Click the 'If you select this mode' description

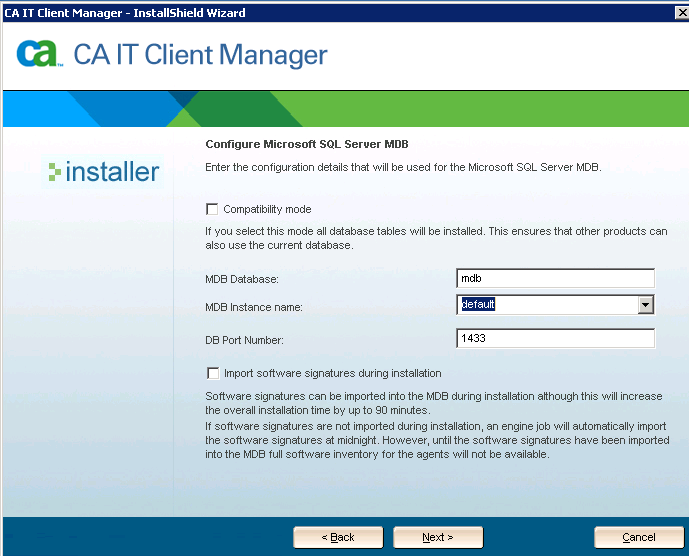coord(436,238)
